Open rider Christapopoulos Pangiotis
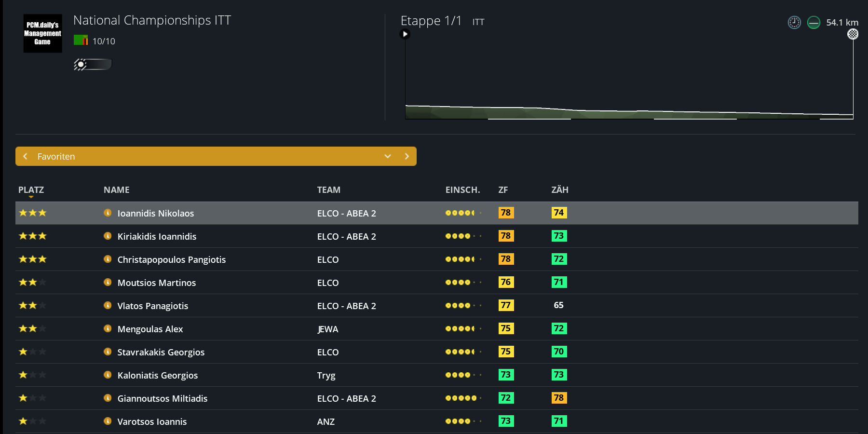This screenshot has width=868, height=434. coord(172,259)
